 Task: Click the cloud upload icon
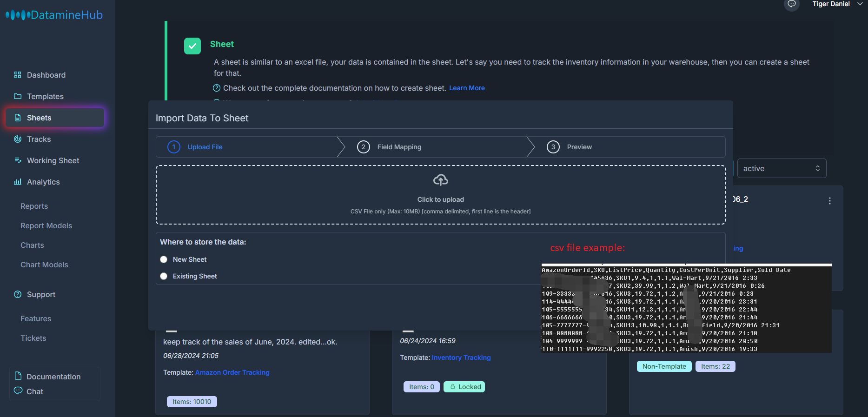click(x=441, y=180)
